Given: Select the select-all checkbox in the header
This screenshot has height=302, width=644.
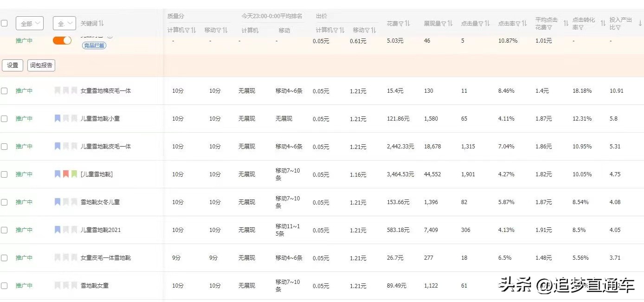Looking at the screenshot, I should tap(4, 23).
